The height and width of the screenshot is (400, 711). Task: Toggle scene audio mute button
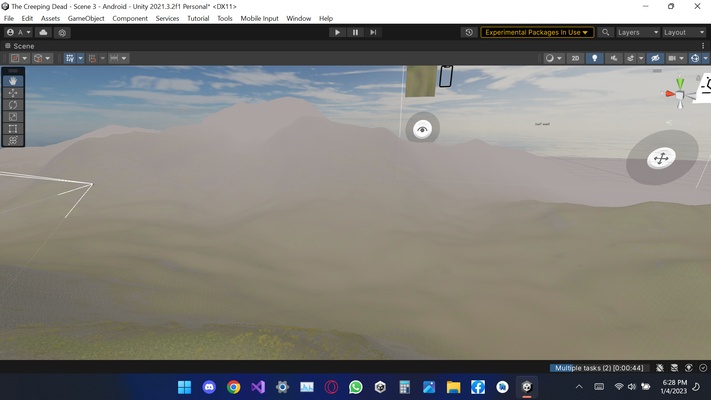click(x=614, y=58)
